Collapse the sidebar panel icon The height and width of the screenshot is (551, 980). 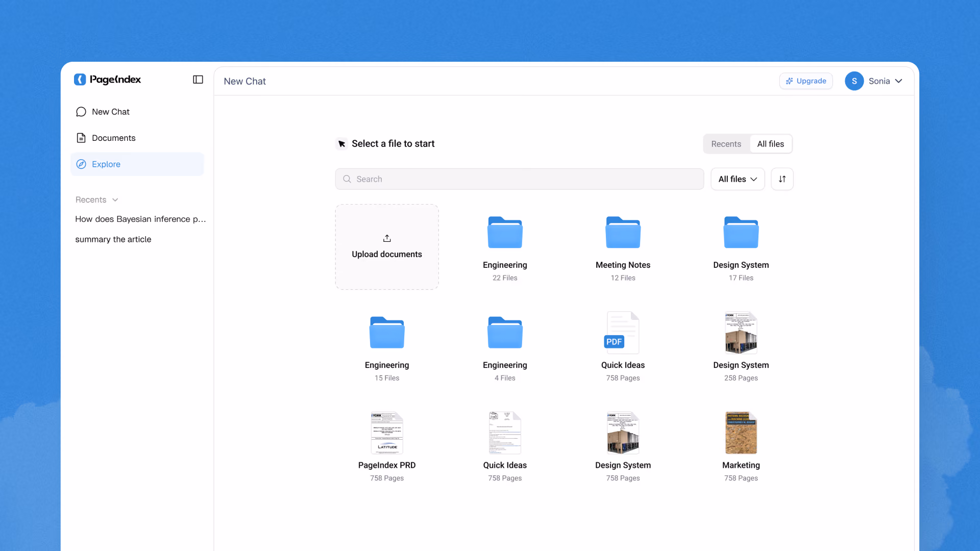point(198,80)
